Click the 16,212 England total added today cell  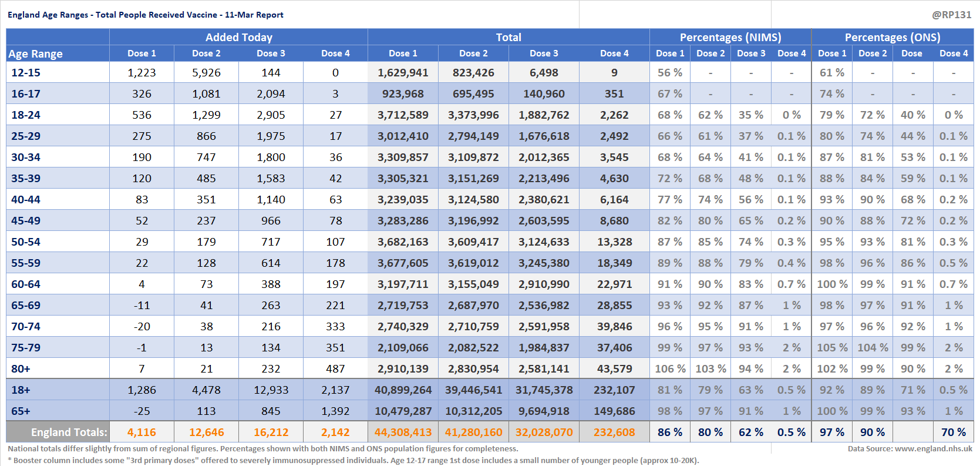point(271,433)
